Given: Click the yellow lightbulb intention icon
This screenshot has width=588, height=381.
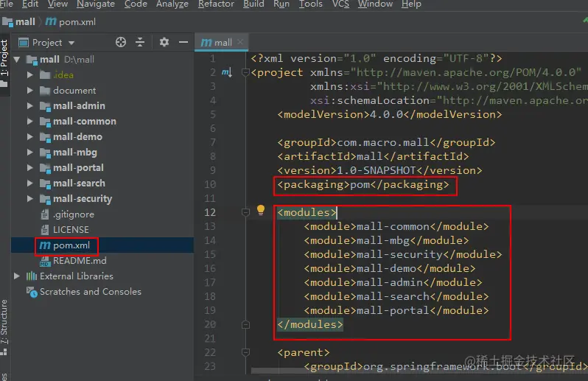Looking at the screenshot, I should pos(261,210).
